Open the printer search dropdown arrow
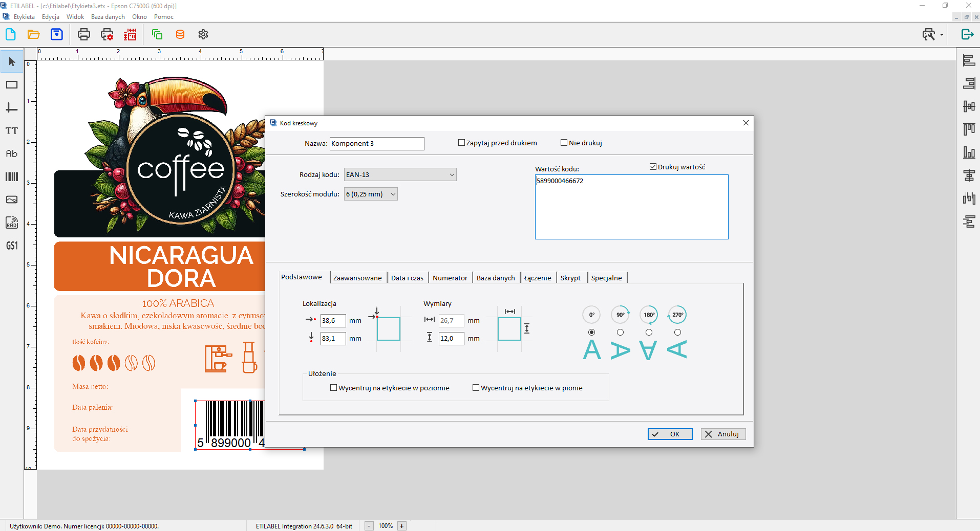Image resolution: width=980 pixels, height=531 pixels. point(942,35)
